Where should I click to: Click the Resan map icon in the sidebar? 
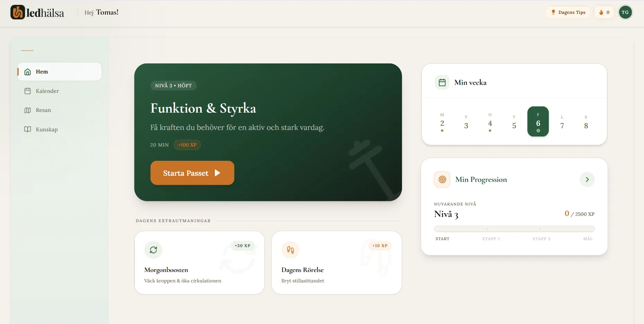coord(28,110)
